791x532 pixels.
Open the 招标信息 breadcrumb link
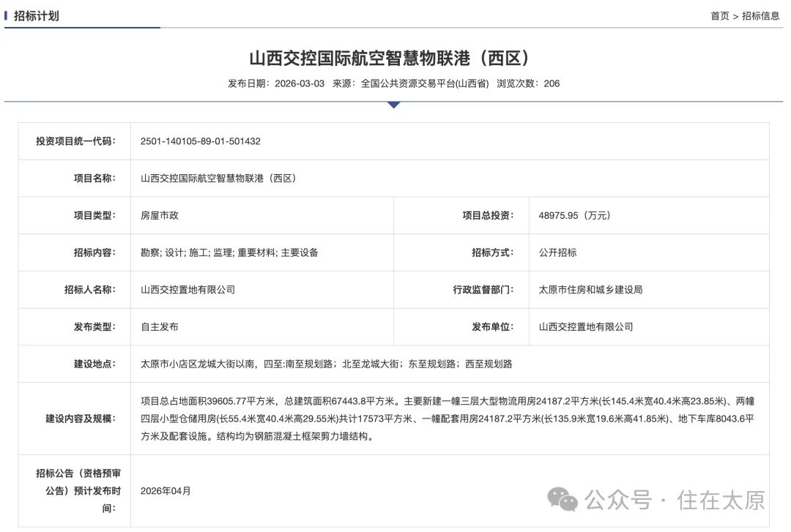point(760,16)
